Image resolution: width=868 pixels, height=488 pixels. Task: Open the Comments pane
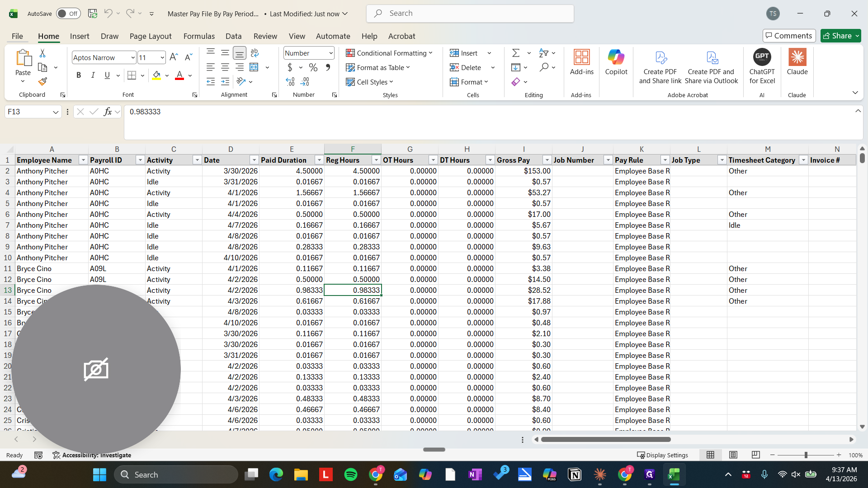(x=789, y=36)
